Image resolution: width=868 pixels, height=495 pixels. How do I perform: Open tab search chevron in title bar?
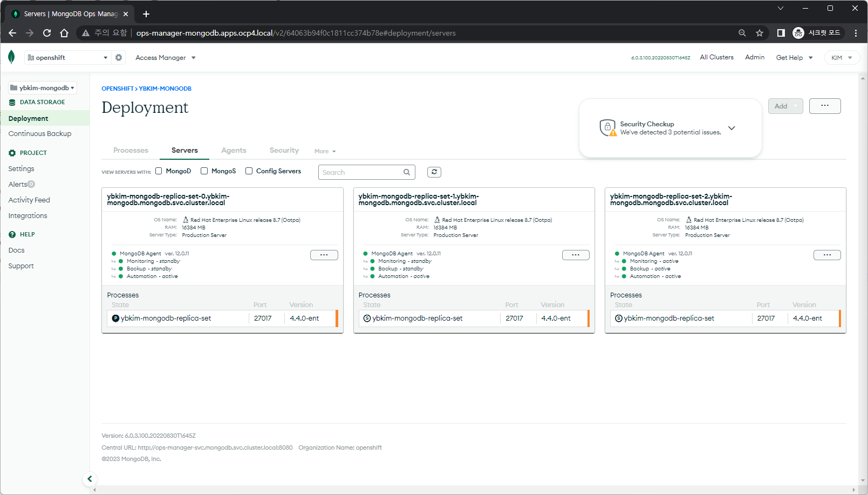[780, 8]
